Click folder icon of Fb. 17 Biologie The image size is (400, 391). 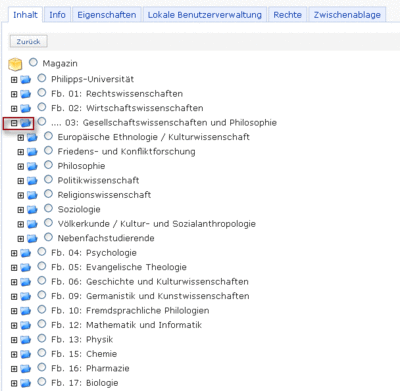click(25, 383)
